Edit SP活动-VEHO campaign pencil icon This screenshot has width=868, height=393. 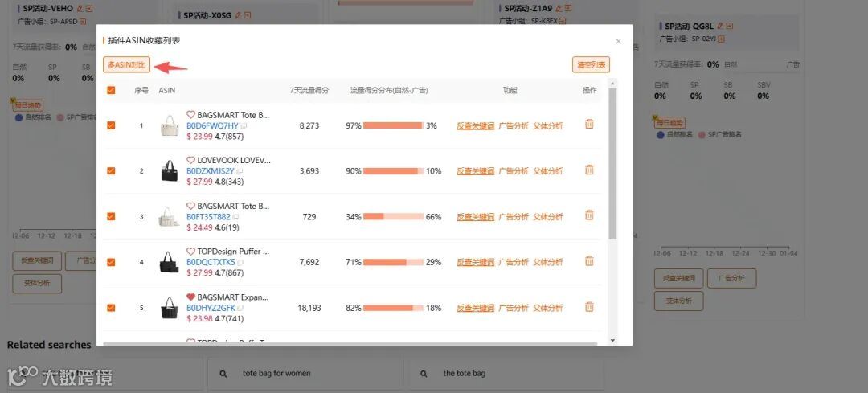(x=80, y=8)
